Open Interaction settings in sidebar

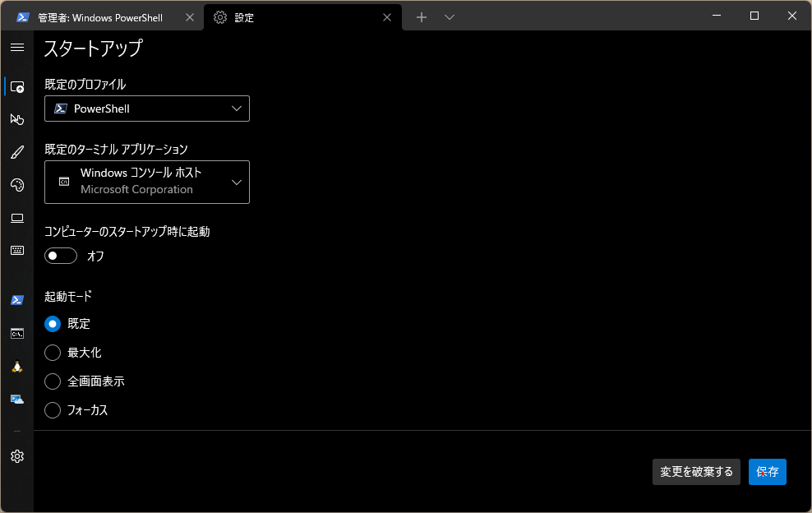click(16, 119)
